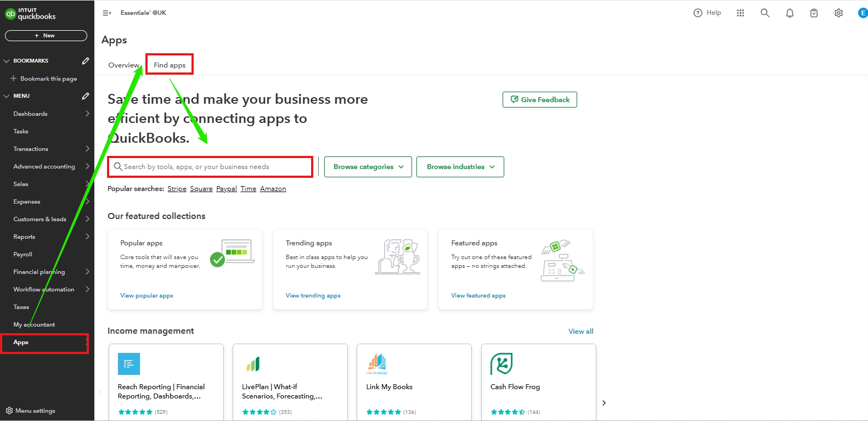This screenshot has height=421, width=868.
Task: Open the notifications bell
Action: [790, 13]
